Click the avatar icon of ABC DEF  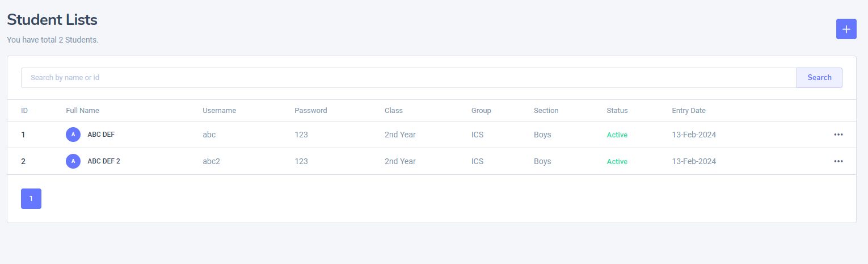73,135
